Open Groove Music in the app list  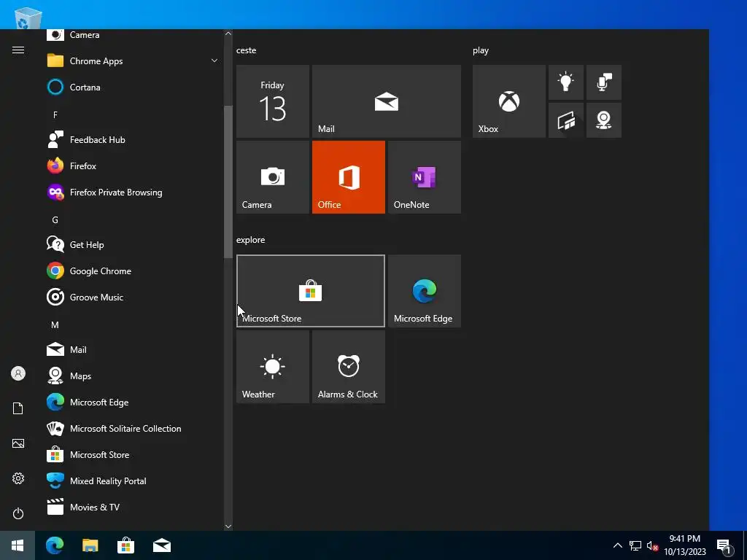click(x=133, y=297)
